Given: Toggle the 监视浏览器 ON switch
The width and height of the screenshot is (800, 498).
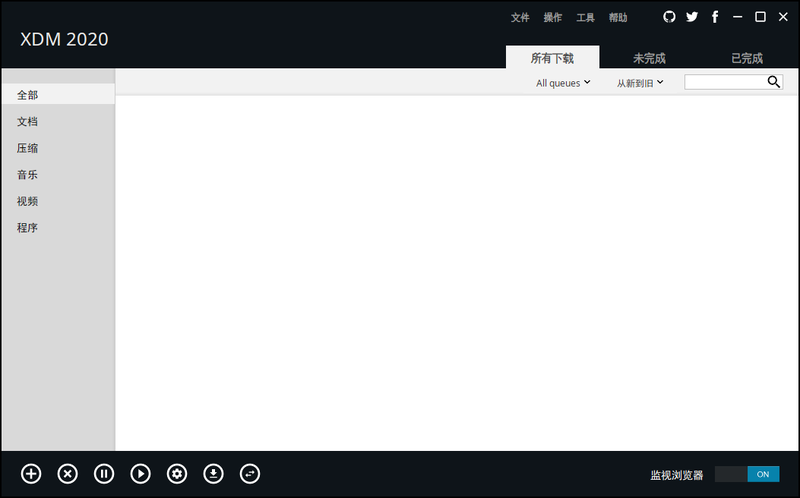Looking at the screenshot, I should point(747,474).
